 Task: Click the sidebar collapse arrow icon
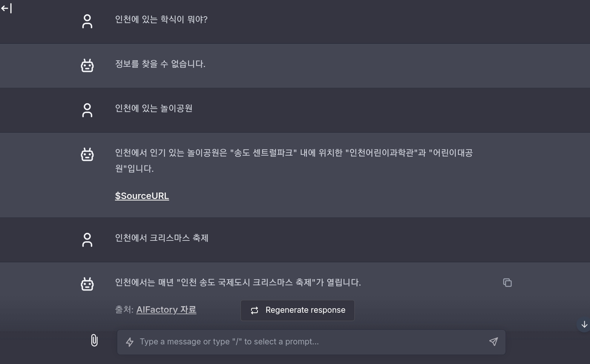[x=6, y=8]
